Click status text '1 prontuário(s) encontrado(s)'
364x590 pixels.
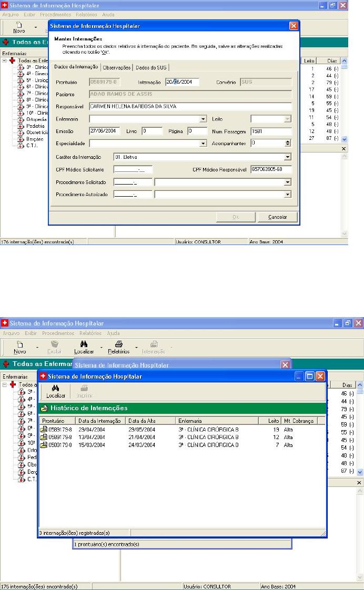(107, 544)
